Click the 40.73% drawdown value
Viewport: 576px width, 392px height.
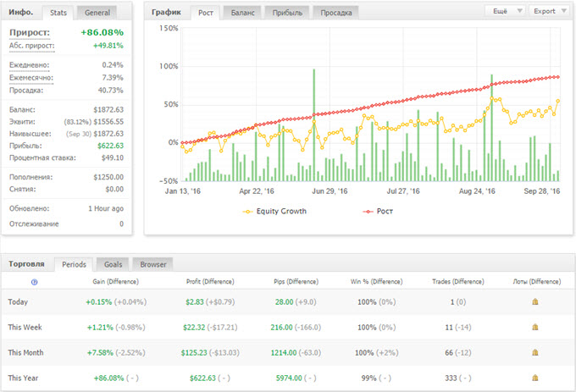pyautogui.click(x=111, y=91)
